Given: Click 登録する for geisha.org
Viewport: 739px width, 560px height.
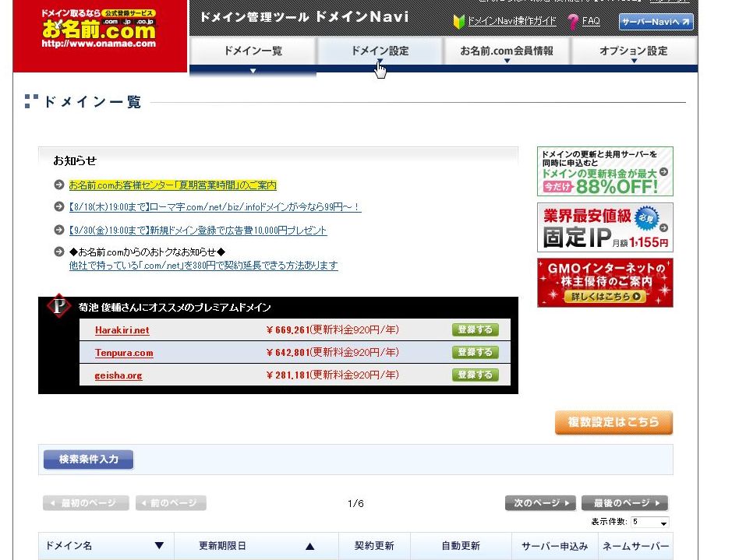Looking at the screenshot, I should click(475, 375).
